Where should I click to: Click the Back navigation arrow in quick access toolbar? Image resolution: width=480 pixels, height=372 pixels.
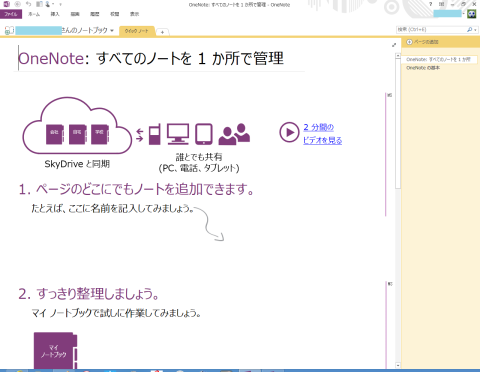click(x=18, y=4)
